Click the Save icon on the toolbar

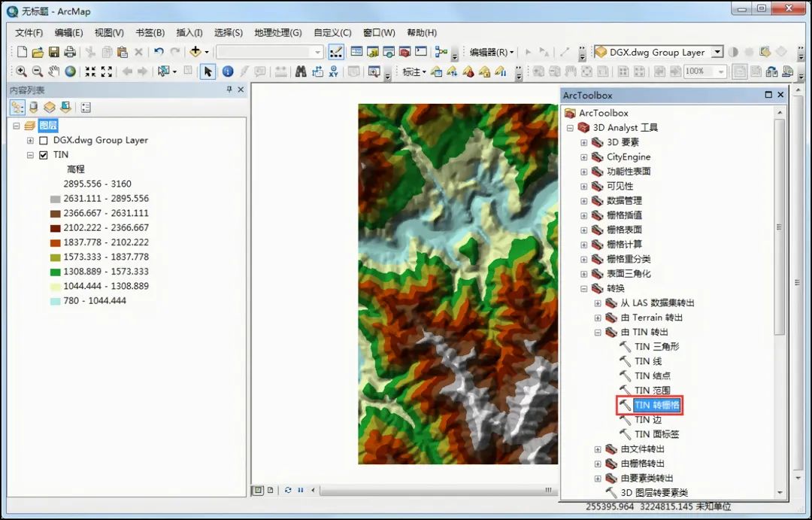54,52
